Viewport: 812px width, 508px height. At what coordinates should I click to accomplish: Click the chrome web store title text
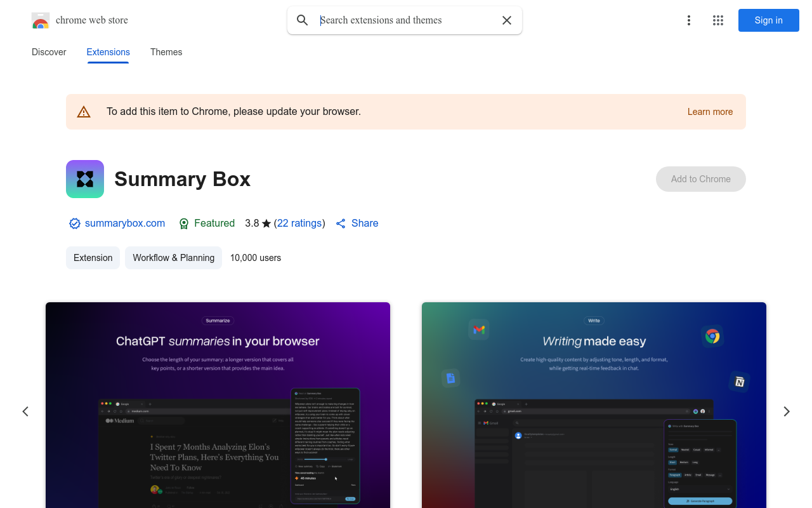[x=92, y=20]
